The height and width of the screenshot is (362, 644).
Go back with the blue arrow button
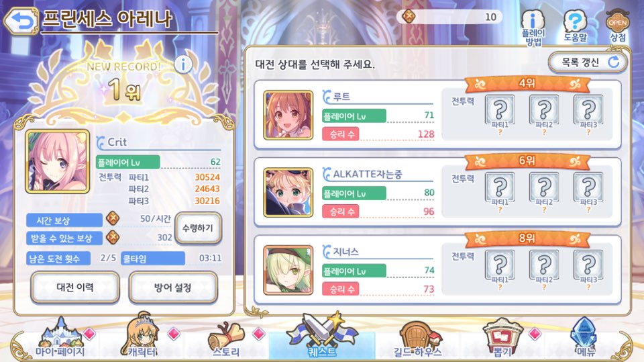(21, 20)
